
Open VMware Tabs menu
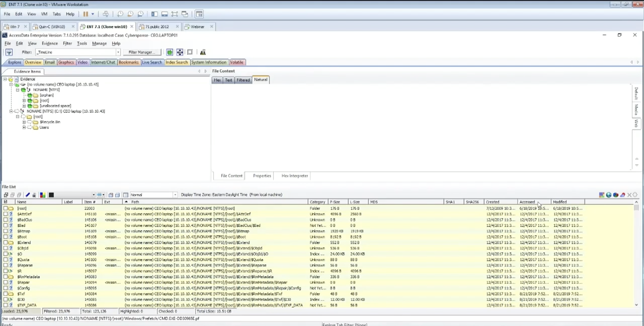pos(57,14)
